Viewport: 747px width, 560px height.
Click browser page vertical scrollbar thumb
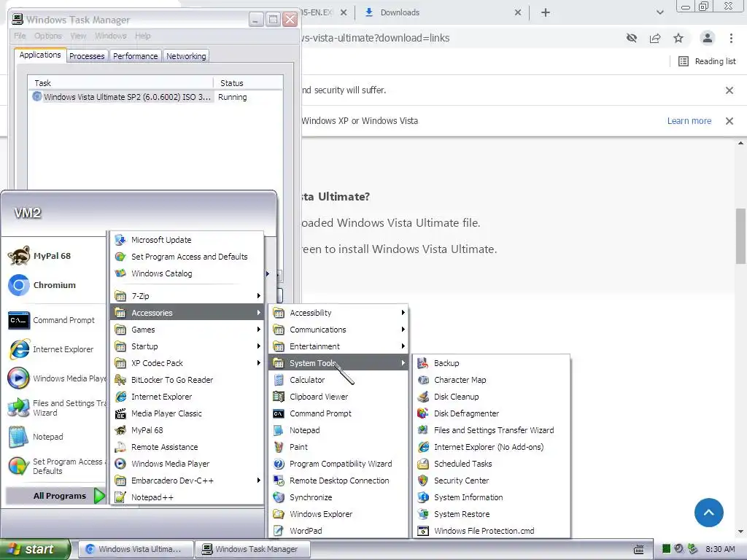[x=740, y=236]
